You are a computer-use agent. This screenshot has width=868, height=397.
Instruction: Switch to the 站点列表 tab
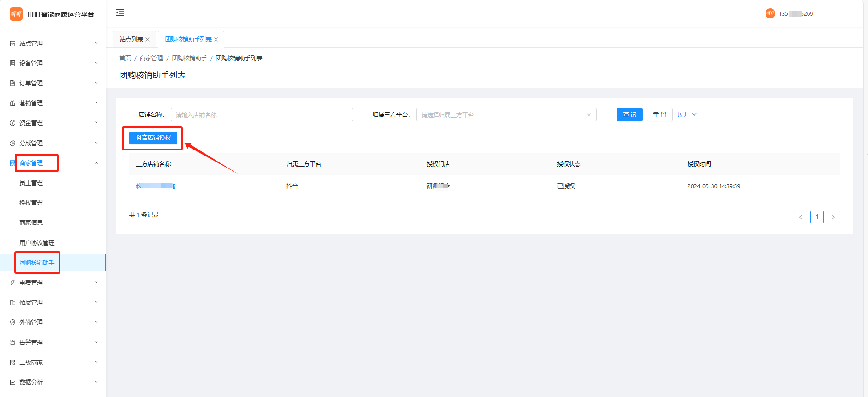tap(131, 40)
